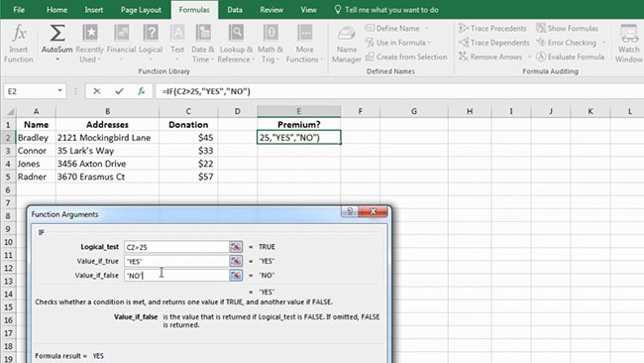Open the More Functions icon

[304, 33]
